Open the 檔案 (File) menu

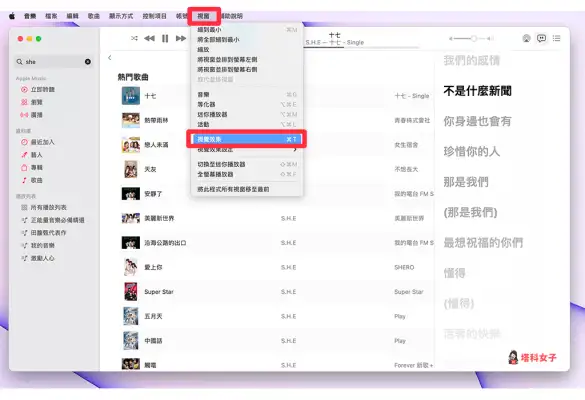(x=51, y=16)
